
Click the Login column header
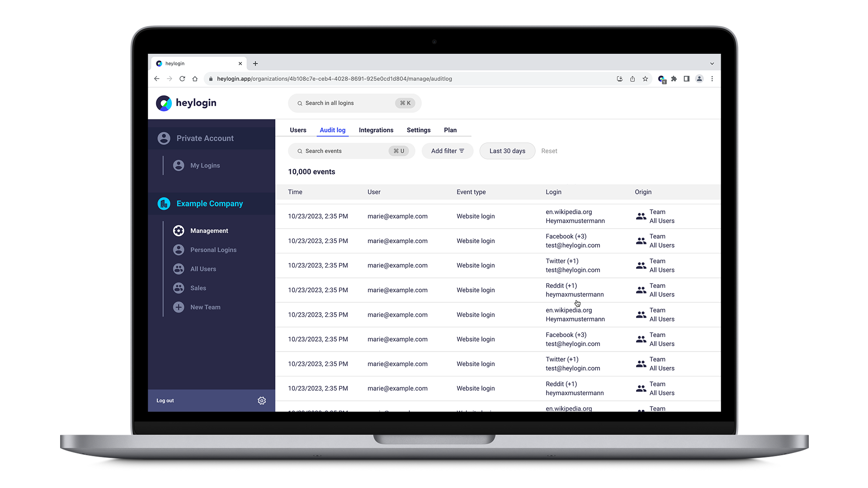553,192
